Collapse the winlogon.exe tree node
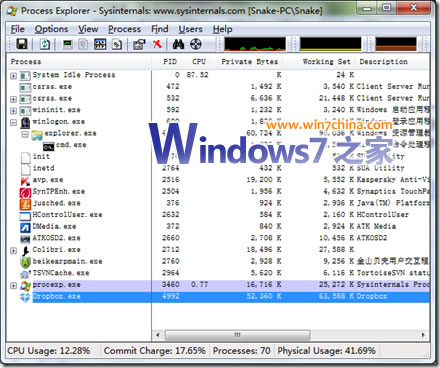The height and width of the screenshot is (368, 440). pos(13,123)
